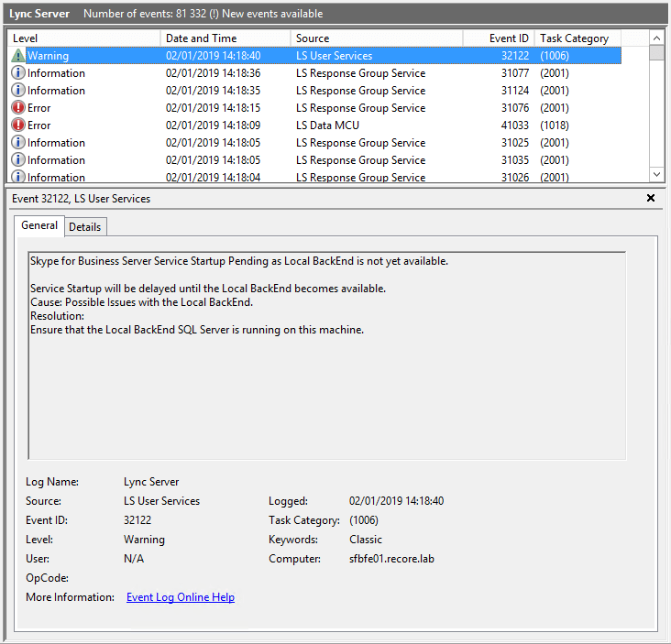Click event ID 31025 in the list
The width and height of the screenshot is (671, 644).
pos(515,142)
